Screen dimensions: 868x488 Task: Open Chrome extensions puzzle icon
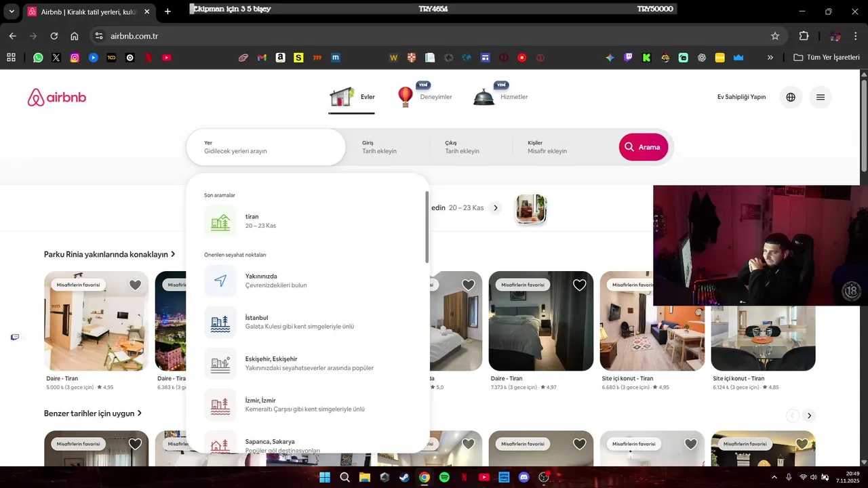[804, 36]
